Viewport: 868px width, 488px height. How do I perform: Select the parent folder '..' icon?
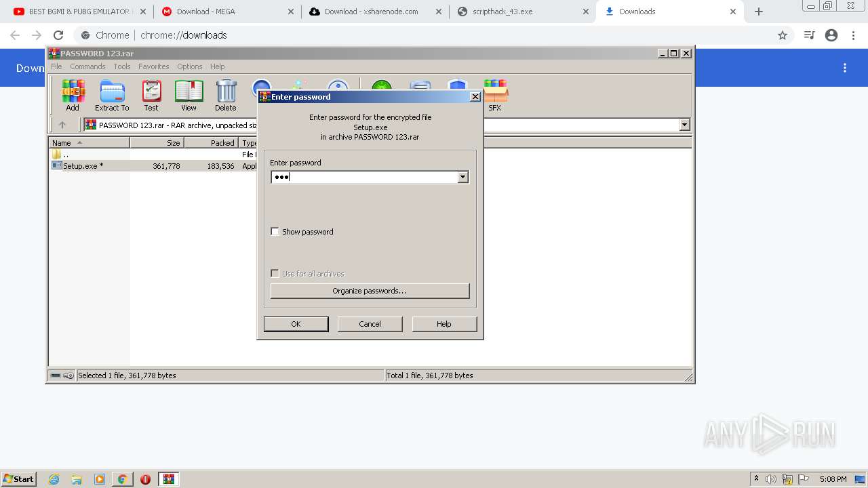[x=57, y=155]
